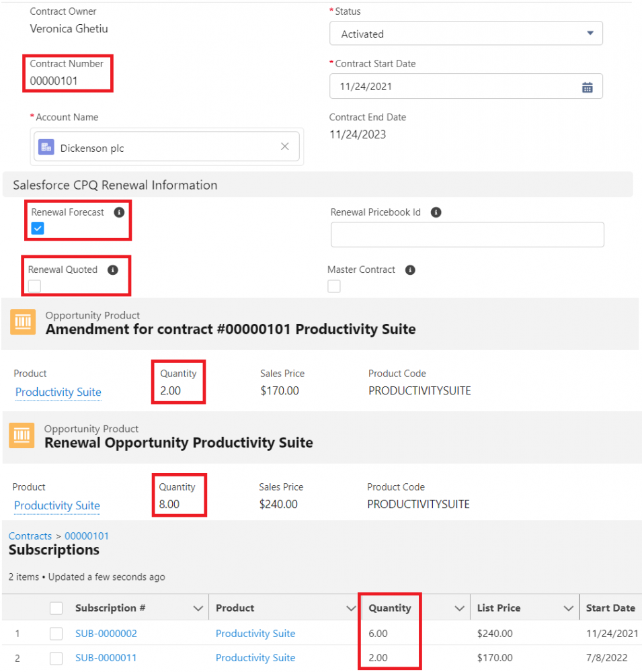Click the Sales Price value $240.00
This screenshot has width=642, height=672.
[278, 505]
